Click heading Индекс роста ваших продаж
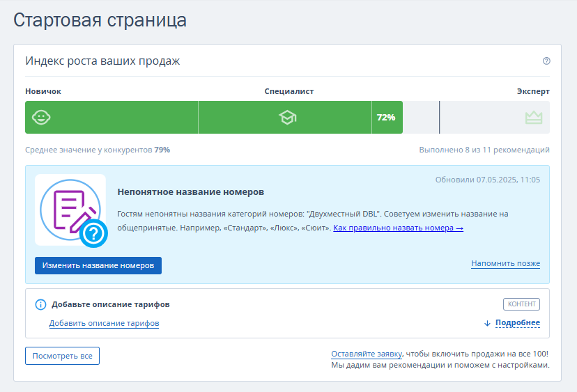Image resolution: width=577 pixels, height=392 pixels. click(102, 61)
